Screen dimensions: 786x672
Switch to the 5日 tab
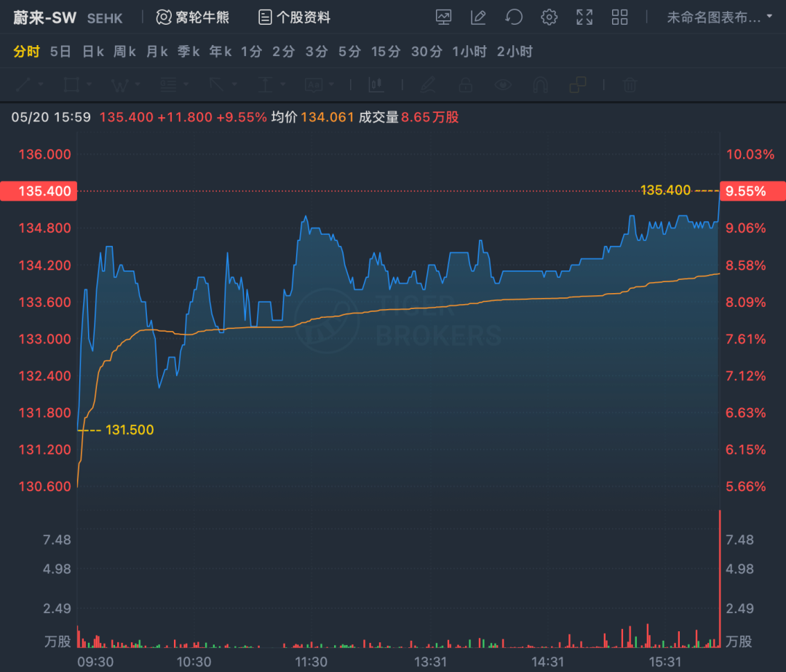click(60, 52)
